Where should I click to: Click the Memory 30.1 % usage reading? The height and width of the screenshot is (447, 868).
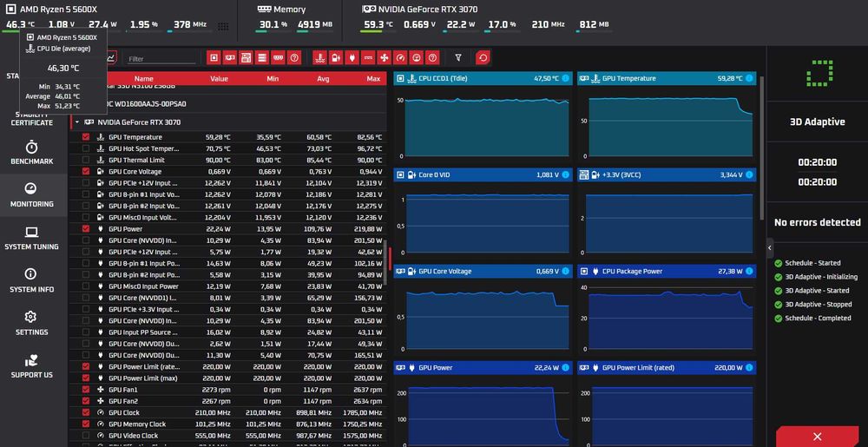(273, 24)
